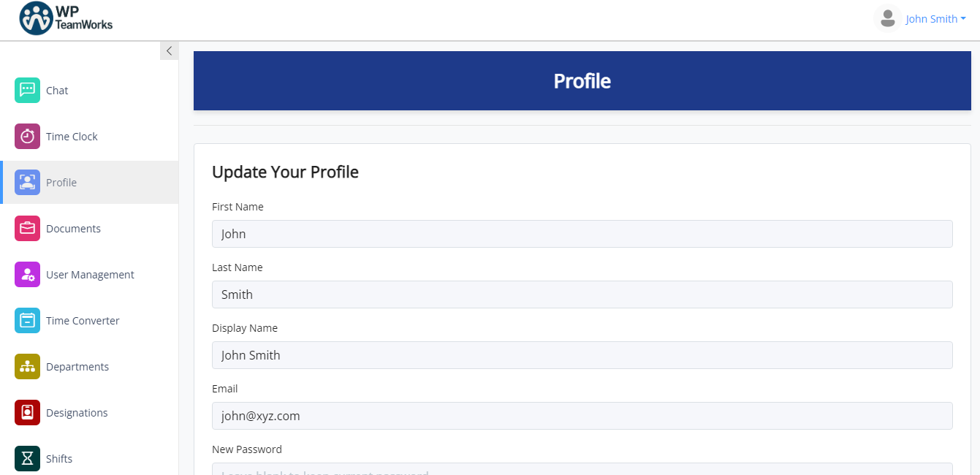This screenshot has height=475, width=980.
Task: Click into the First Name field
Action: [582, 233]
